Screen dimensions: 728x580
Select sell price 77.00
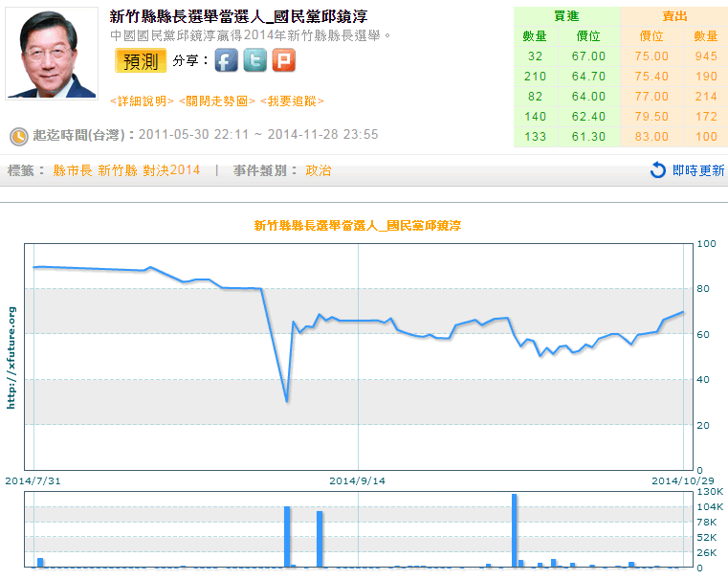tap(651, 96)
